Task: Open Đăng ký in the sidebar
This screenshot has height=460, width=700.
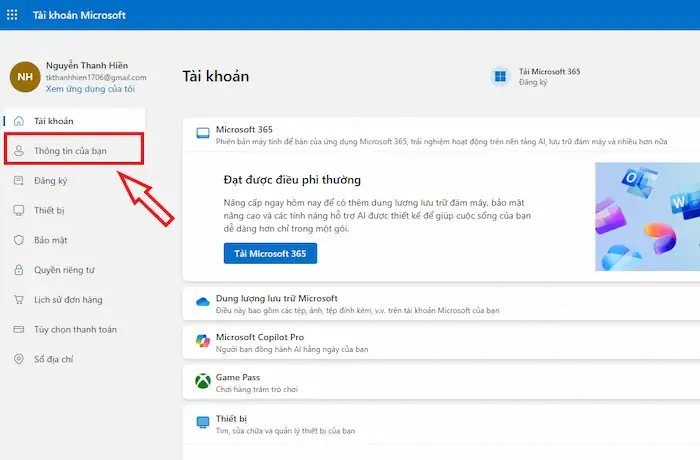Action: (74, 180)
